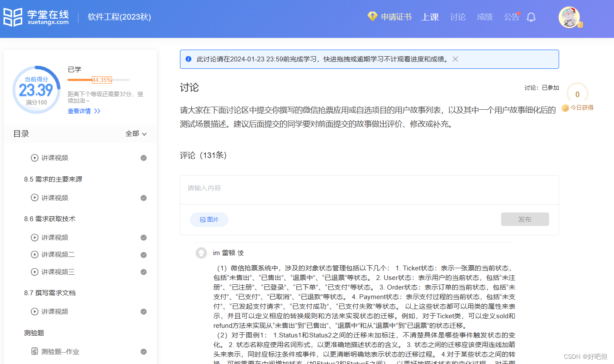Screen dimensions: 614x364
Task: Click the gold coin icon beside 今日获得
Action: [565, 108]
